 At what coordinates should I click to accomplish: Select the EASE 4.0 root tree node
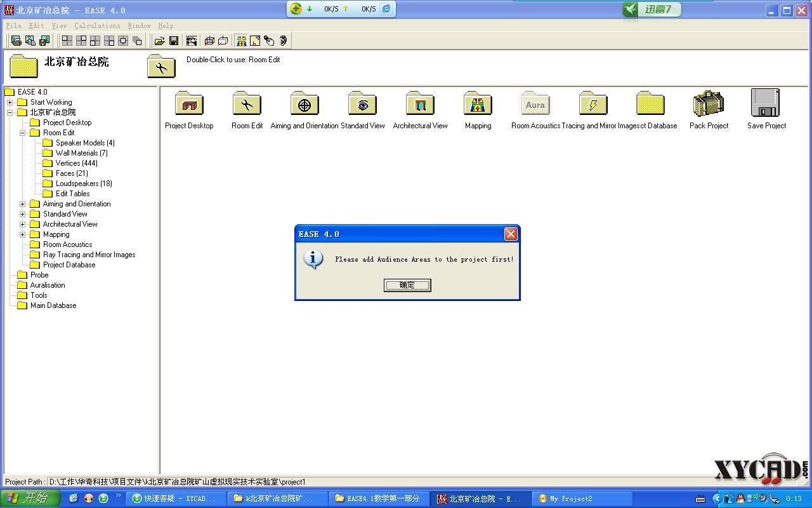click(x=32, y=92)
